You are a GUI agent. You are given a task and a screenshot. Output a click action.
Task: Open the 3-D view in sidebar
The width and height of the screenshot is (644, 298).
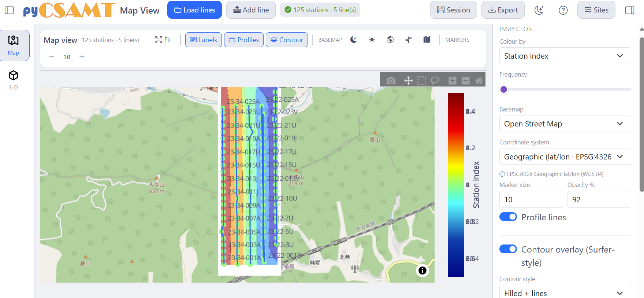pyautogui.click(x=14, y=80)
